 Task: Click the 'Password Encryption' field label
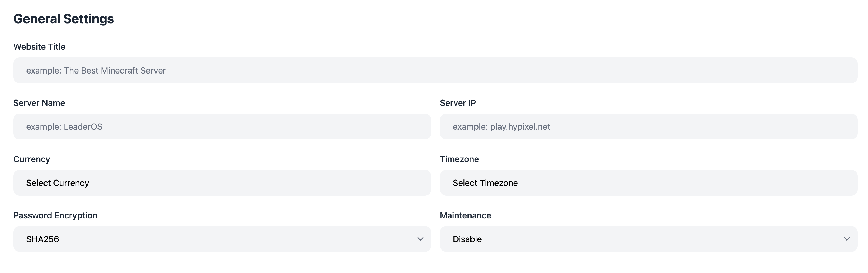(x=55, y=215)
